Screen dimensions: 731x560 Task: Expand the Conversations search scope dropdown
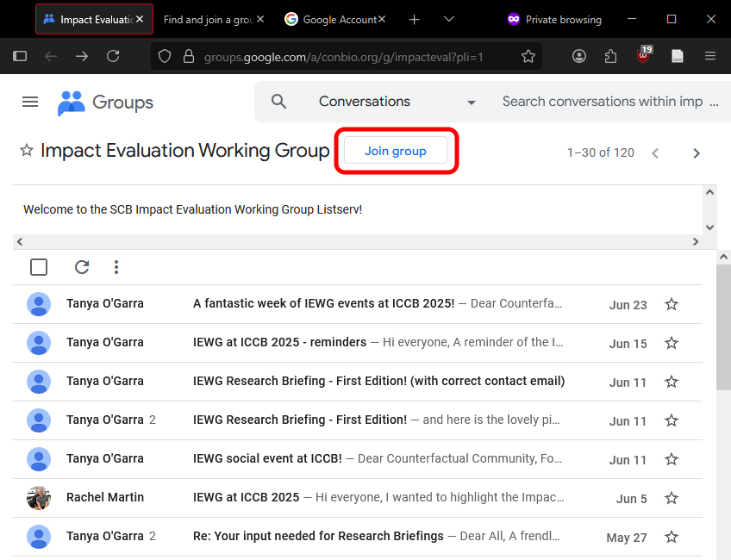[471, 103]
